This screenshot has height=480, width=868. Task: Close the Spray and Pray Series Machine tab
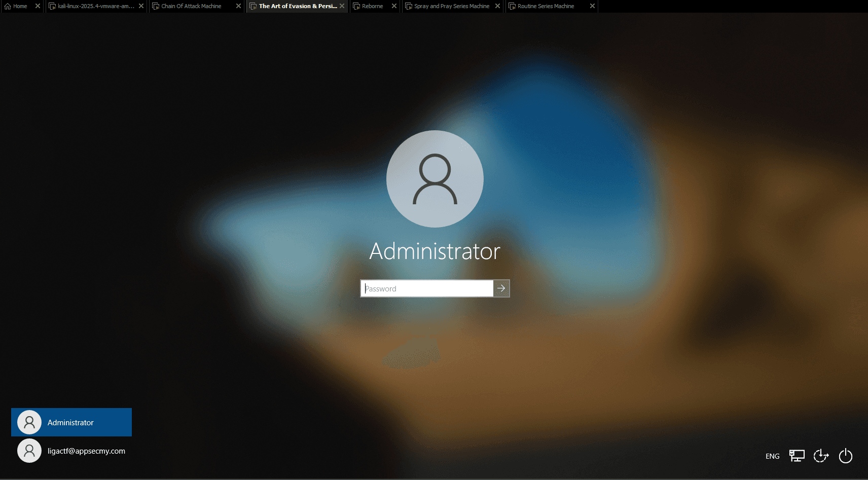tap(497, 6)
